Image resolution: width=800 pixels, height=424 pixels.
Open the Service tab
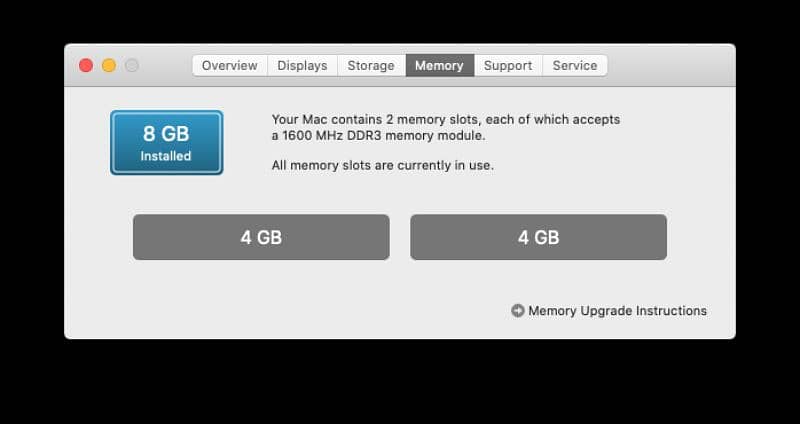point(575,65)
